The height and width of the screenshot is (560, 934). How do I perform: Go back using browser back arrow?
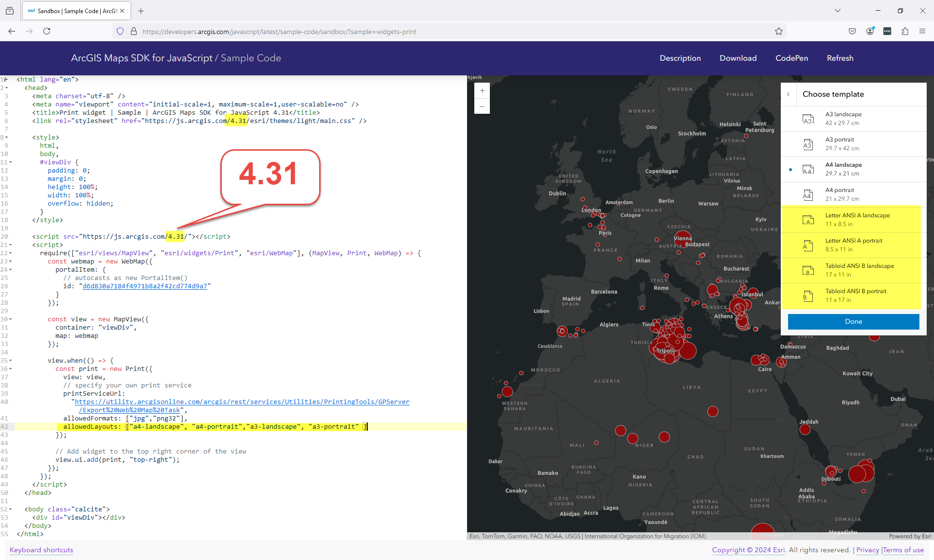12,31
